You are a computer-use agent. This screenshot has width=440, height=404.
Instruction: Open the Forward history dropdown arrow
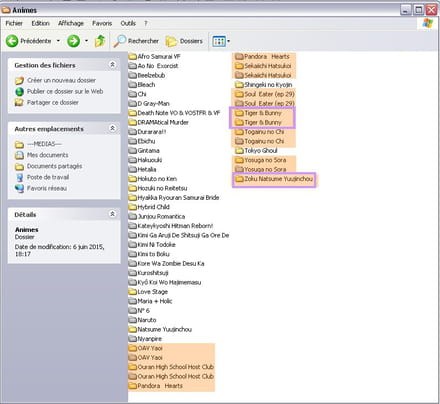click(x=86, y=41)
